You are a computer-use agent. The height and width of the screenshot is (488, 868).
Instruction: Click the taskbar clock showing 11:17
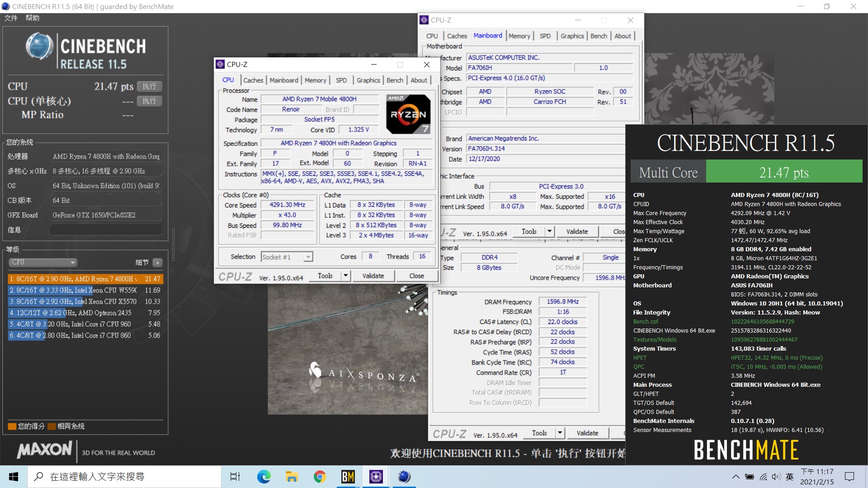point(817,477)
